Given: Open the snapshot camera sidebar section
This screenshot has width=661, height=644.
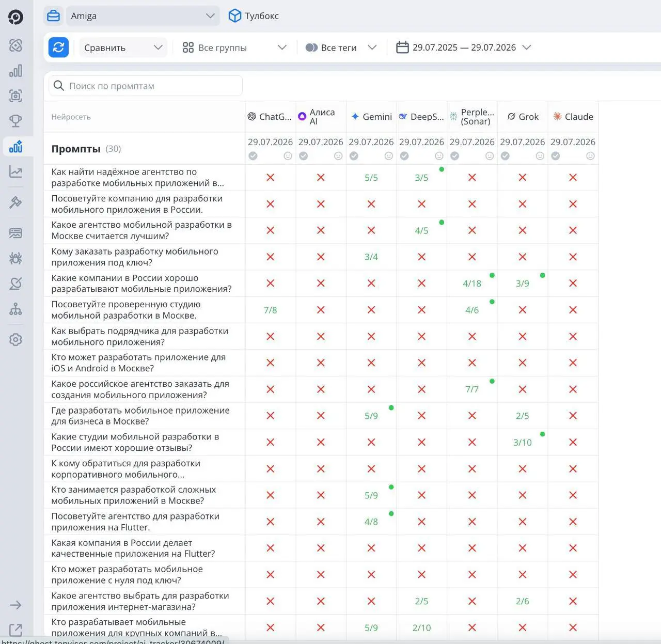Looking at the screenshot, I should (x=15, y=96).
